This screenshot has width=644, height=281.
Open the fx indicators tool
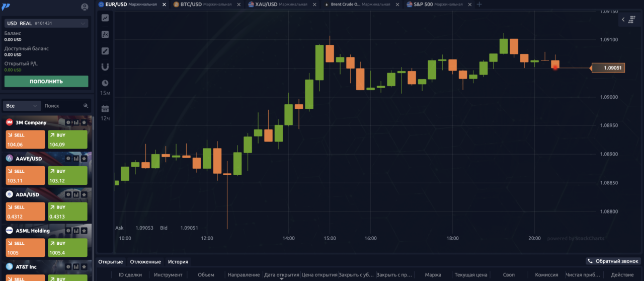click(105, 35)
